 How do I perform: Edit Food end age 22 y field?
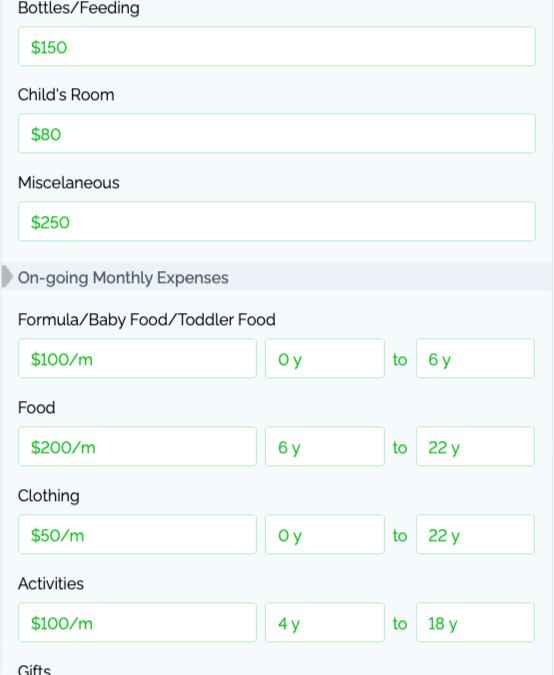coord(475,446)
